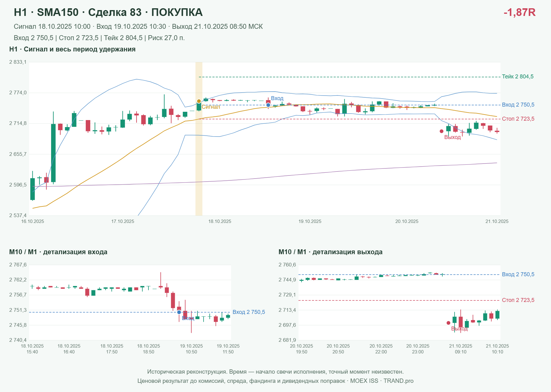Click the 2 714,8 price axis label

[18, 123]
